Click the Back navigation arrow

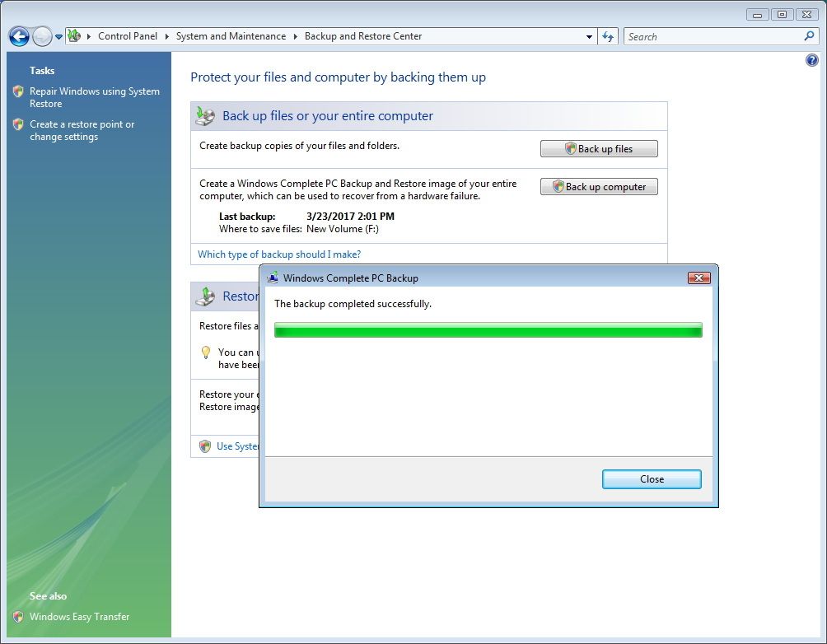[x=18, y=36]
